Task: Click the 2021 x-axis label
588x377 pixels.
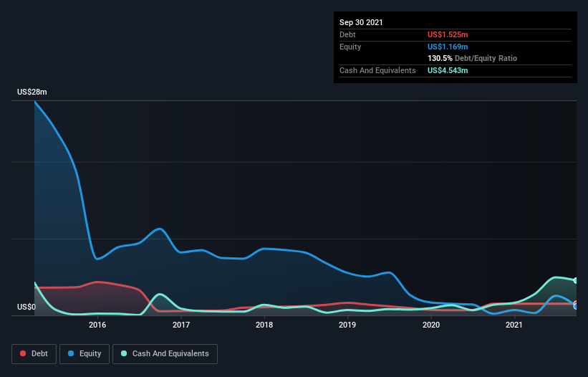Action: click(514, 325)
